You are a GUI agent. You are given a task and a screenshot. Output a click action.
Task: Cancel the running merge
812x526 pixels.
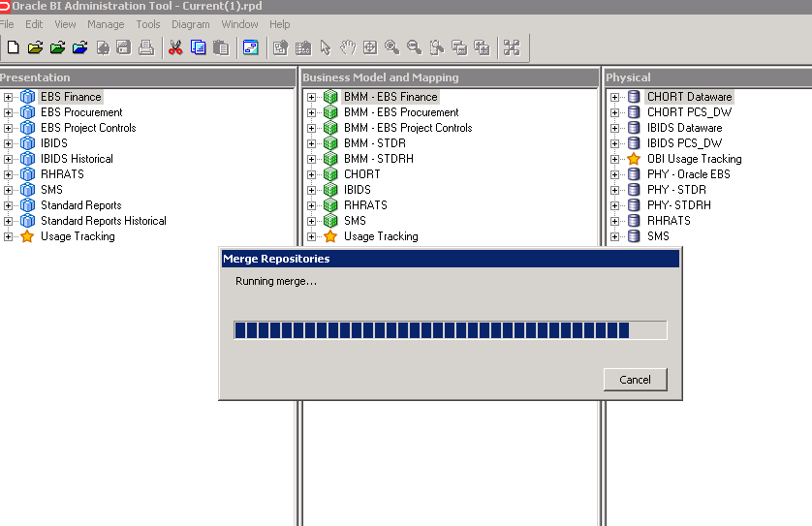coord(635,380)
